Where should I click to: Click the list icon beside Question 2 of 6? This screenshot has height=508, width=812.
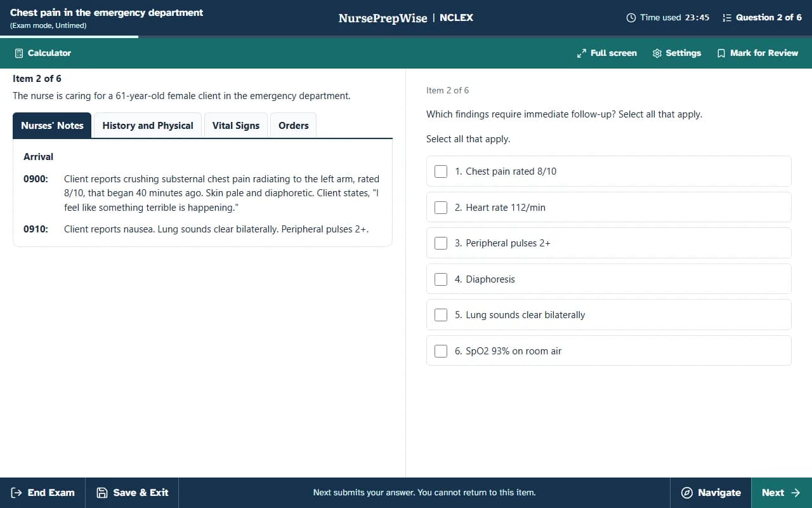(x=727, y=18)
